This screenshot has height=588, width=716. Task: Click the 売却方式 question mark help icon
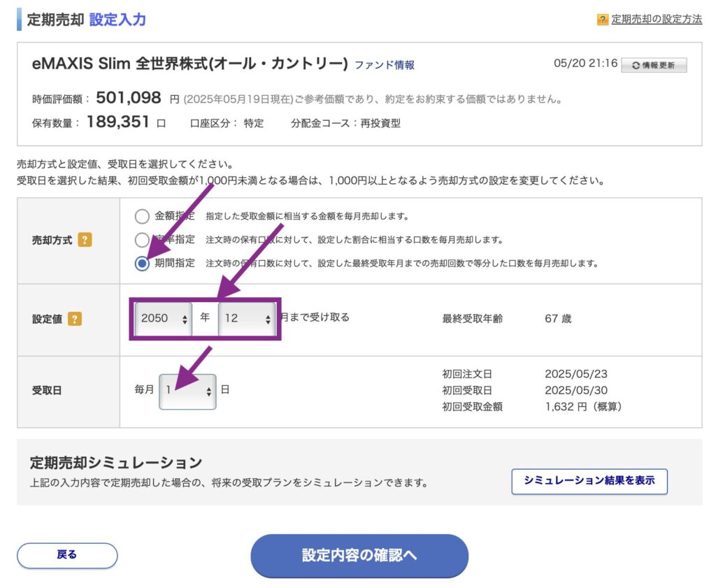point(85,240)
